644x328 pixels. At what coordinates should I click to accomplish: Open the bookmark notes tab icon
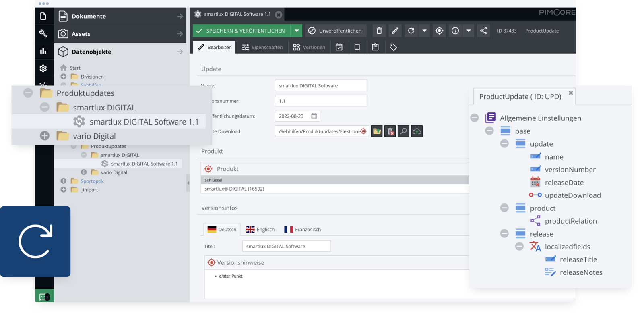357,47
